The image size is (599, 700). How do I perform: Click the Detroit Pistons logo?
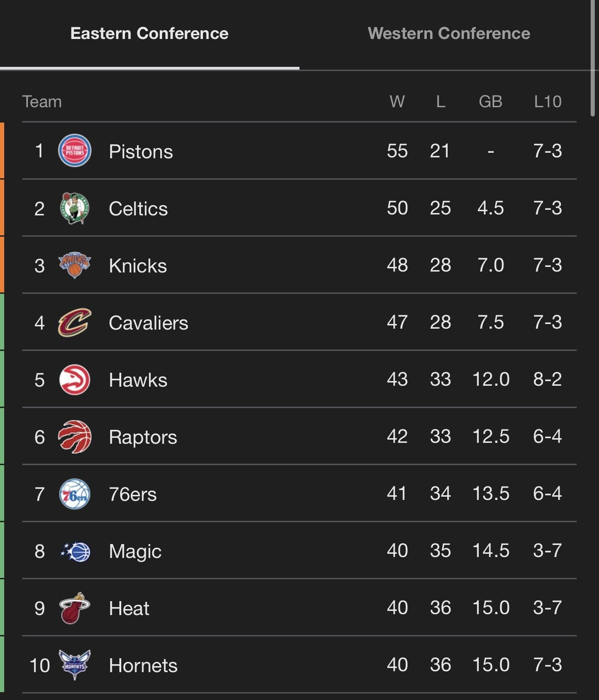pyautogui.click(x=74, y=150)
